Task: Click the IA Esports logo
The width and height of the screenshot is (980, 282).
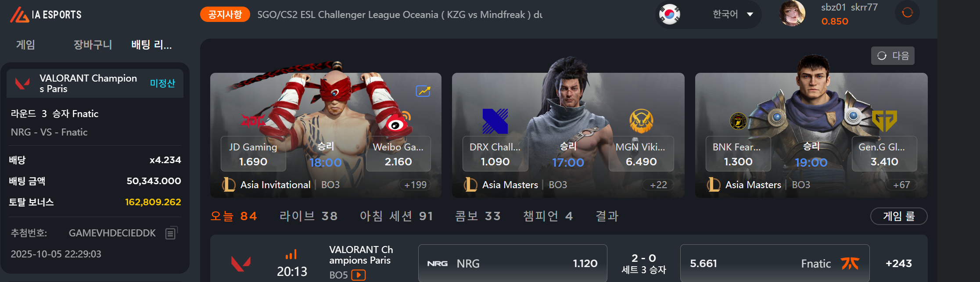Action: [46, 14]
